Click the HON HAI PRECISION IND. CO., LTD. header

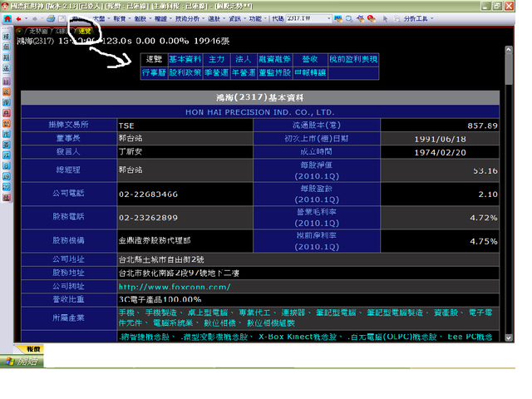tap(260, 112)
